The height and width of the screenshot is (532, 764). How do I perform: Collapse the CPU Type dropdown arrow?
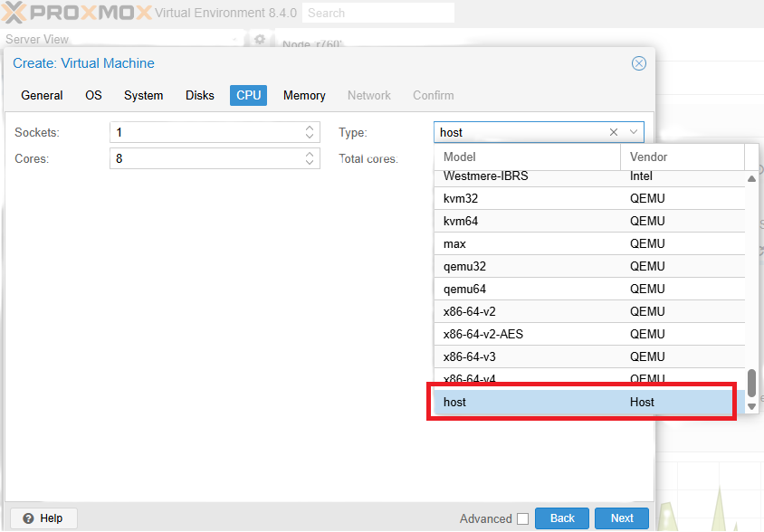(634, 132)
